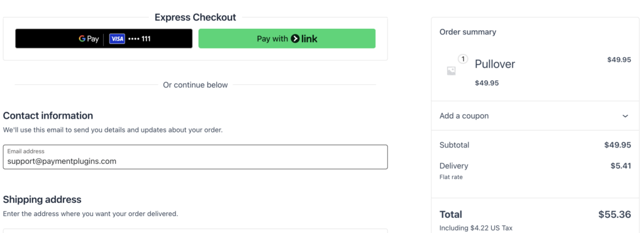Click the link arrow circle logo

pyautogui.click(x=295, y=39)
